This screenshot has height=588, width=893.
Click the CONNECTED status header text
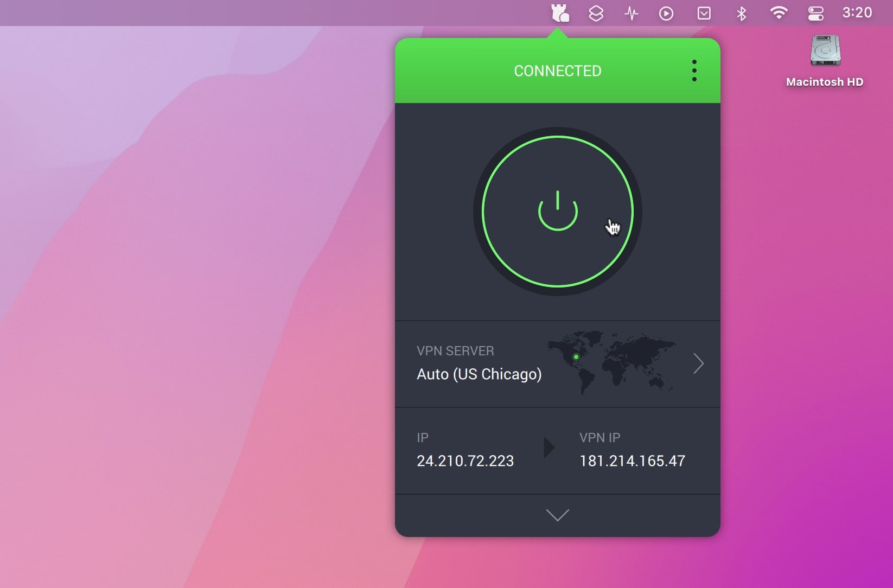coord(558,71)
